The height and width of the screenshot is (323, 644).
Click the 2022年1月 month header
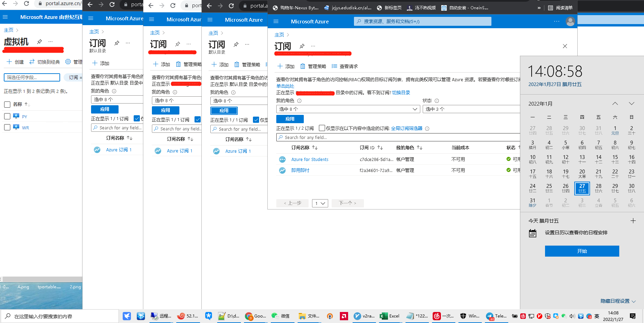[541, 104]
